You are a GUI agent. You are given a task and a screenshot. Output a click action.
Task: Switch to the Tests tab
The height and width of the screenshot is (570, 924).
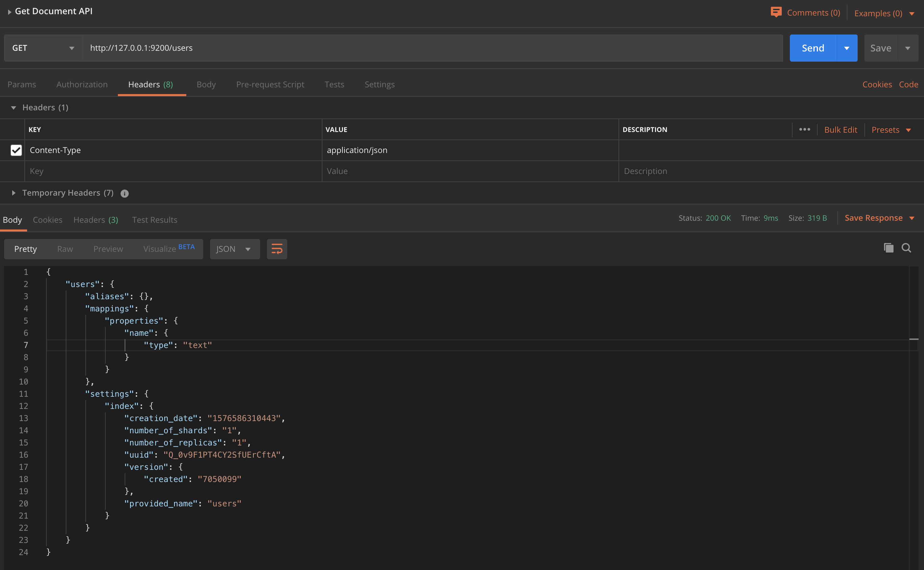click(334, 84)
